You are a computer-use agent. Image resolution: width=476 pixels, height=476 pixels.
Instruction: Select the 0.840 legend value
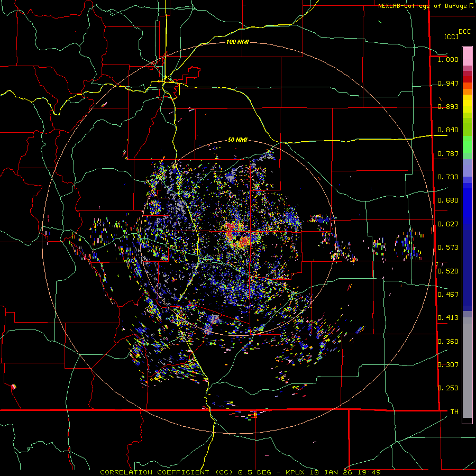[x=448, y=130]
